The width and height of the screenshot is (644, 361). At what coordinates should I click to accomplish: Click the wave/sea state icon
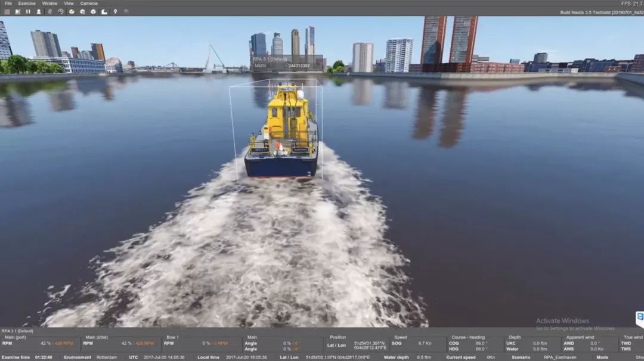click(x=104, y=11)
